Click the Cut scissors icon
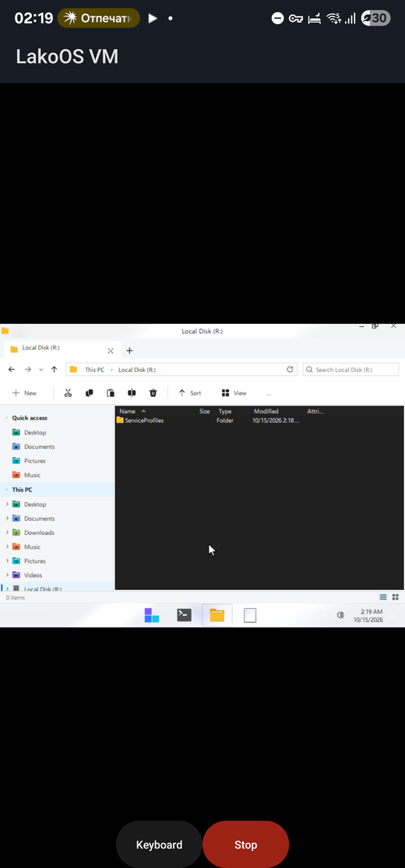 click(x=68, y=393)
